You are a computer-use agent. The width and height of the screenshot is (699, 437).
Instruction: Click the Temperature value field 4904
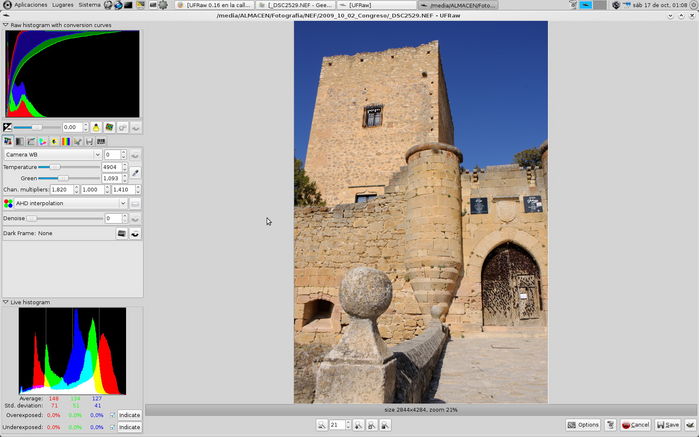point(111,167)
